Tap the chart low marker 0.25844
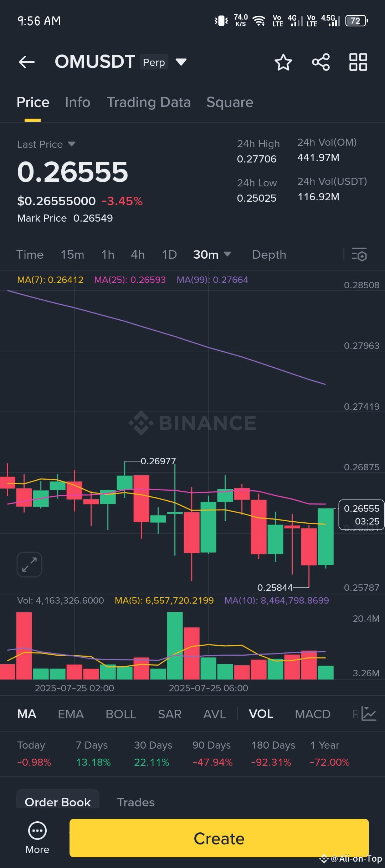This screenshot has height=868, width=385. click(275, 588)
